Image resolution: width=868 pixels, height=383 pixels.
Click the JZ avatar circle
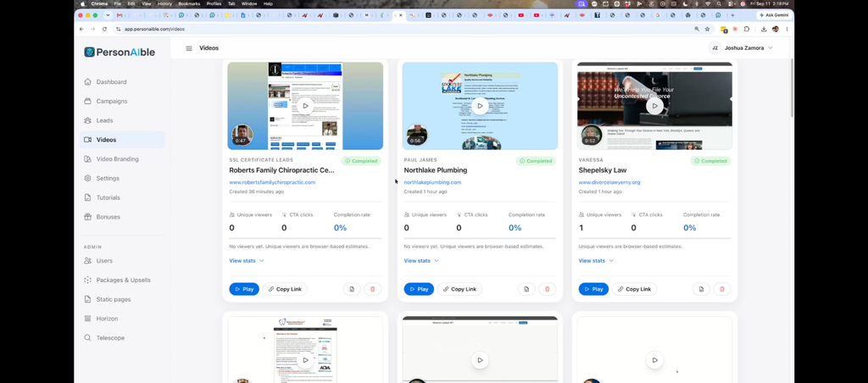[x=715, y=48]
